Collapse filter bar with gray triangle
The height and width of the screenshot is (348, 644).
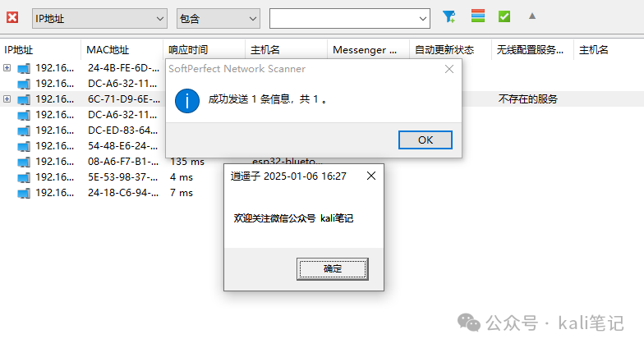point(532,16)
